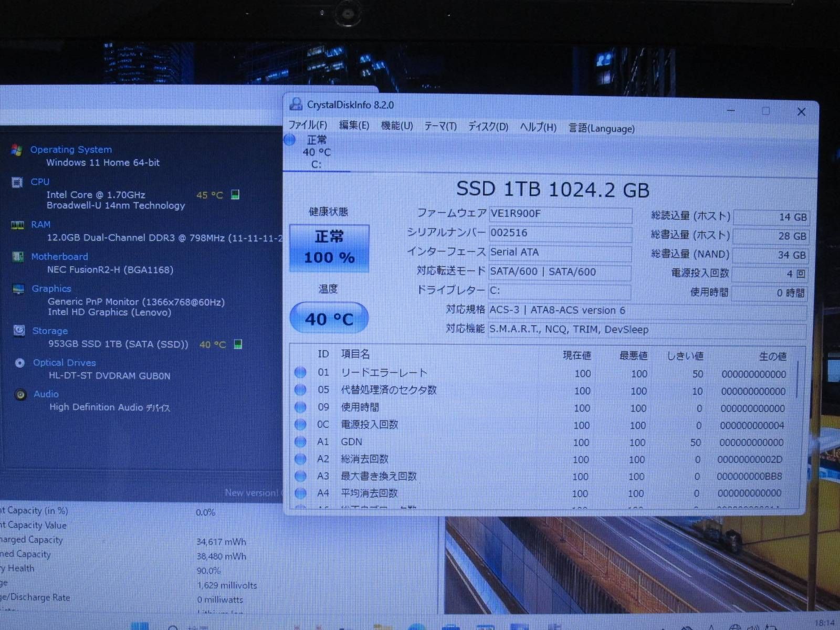Click status circle of ID 0C 電源投入回数
The width and height of the screenshot is (840, 630).
tap(300, 424)
